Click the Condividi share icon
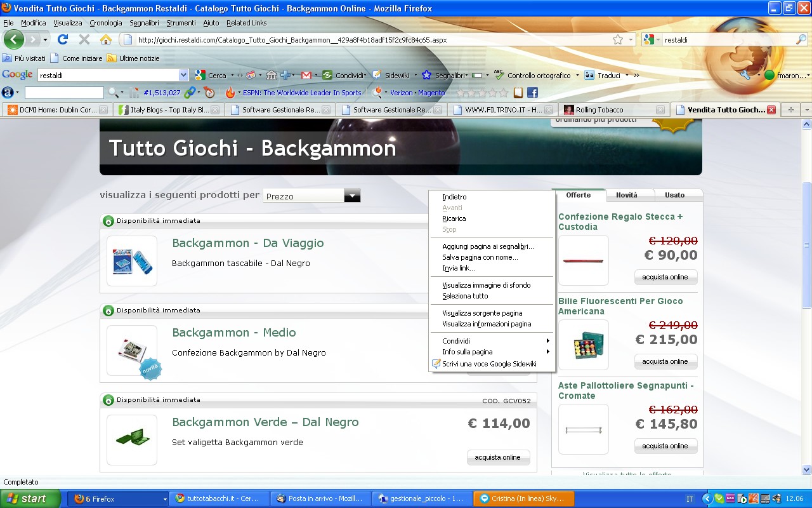812x508 pixels. (x=327, y=75)
